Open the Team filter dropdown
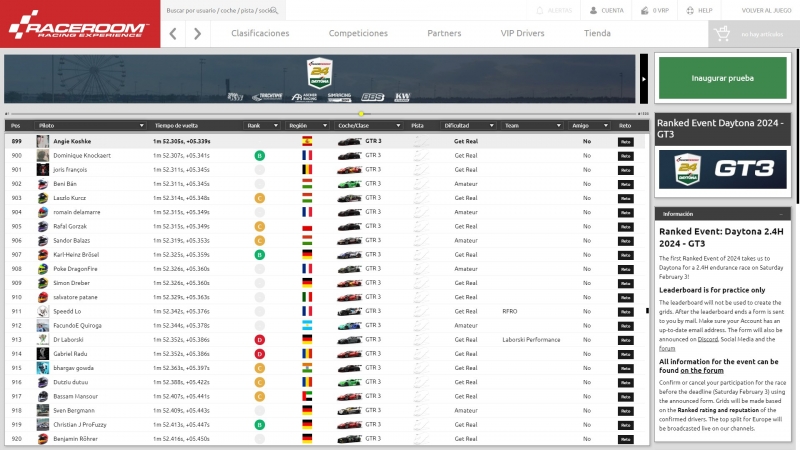Screen dimensions: 800x450 [558, 126]
